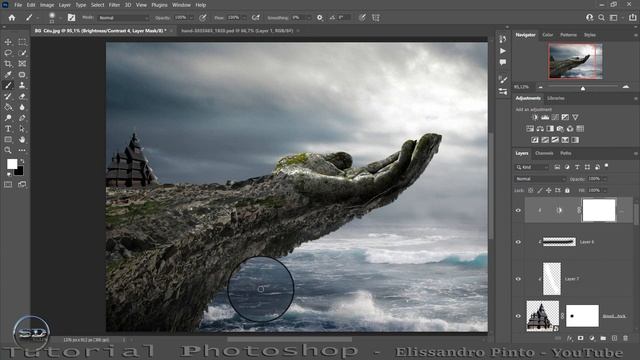Add a Levels adjustment

point(545,118)
